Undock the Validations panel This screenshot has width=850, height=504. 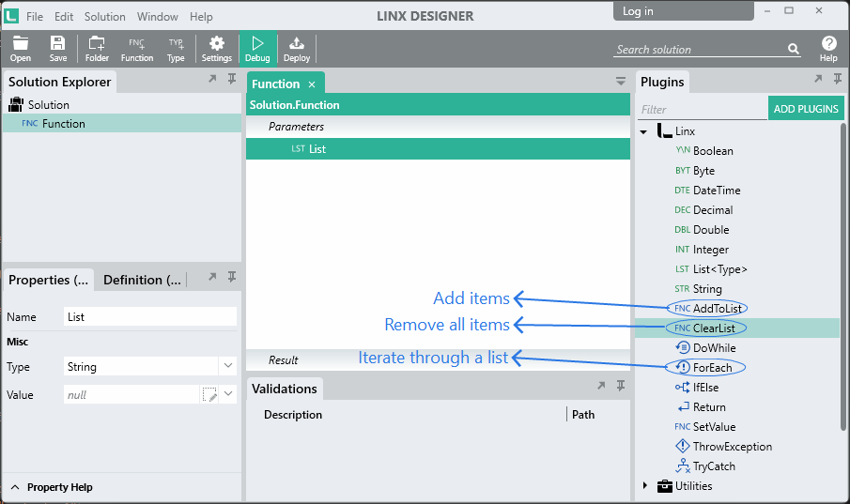click(x=601, y=386)
